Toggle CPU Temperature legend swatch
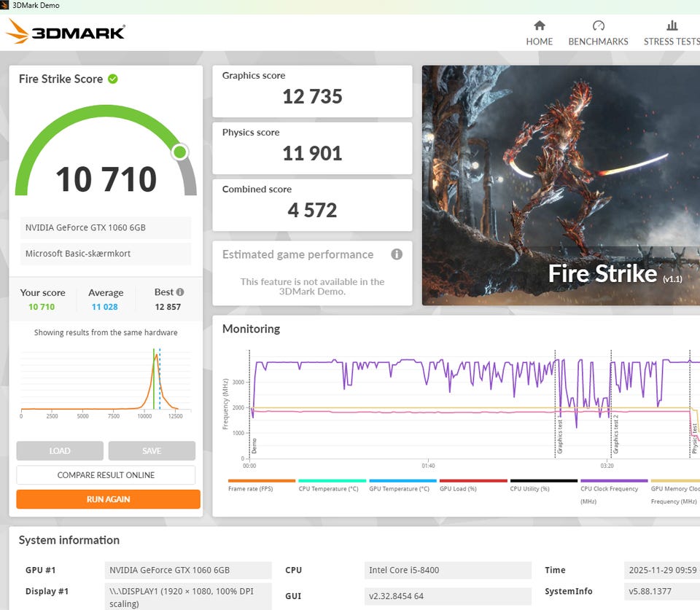Screen dimensions: 700x610 (332, 480)
